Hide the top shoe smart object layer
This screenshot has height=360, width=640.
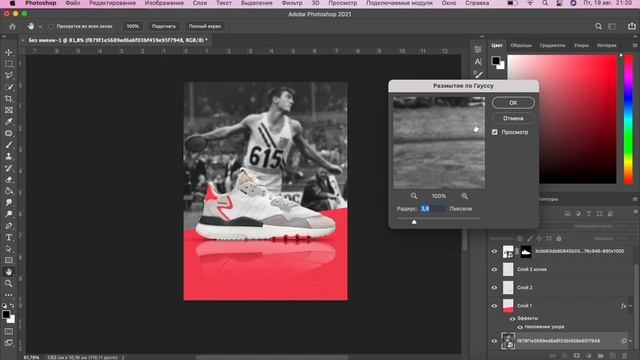point(494,251)
